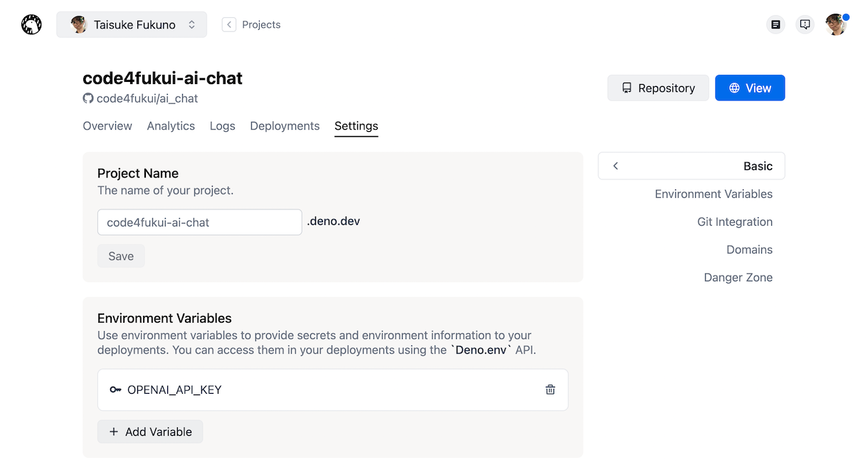The width and height of the screenshot is (868, 470).
Task: Open the Git Integration settings
Action: click(x=735, y=221)
